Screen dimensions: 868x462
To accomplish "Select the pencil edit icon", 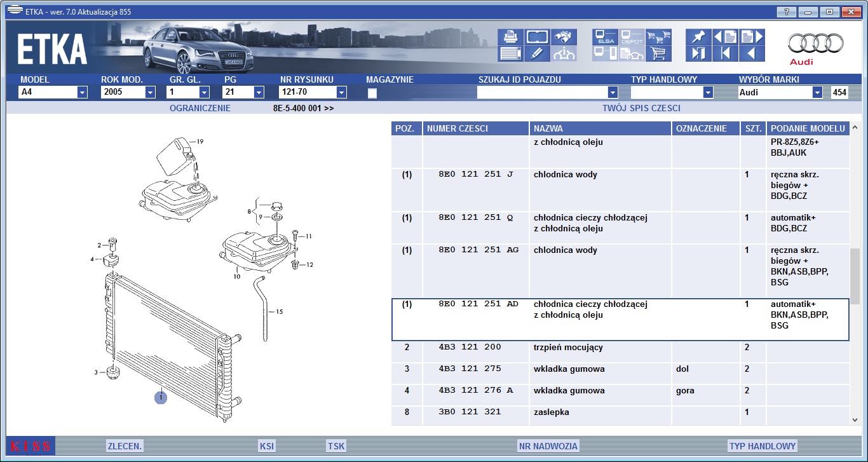I will pyautogui.click(x=537, y=53).
